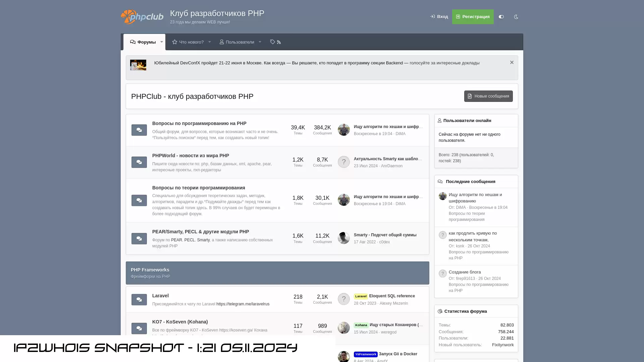Open firep91613 placeholder avatar in sidebar
The height and width of the screenshot is (362, 644).
click(443, 274)
